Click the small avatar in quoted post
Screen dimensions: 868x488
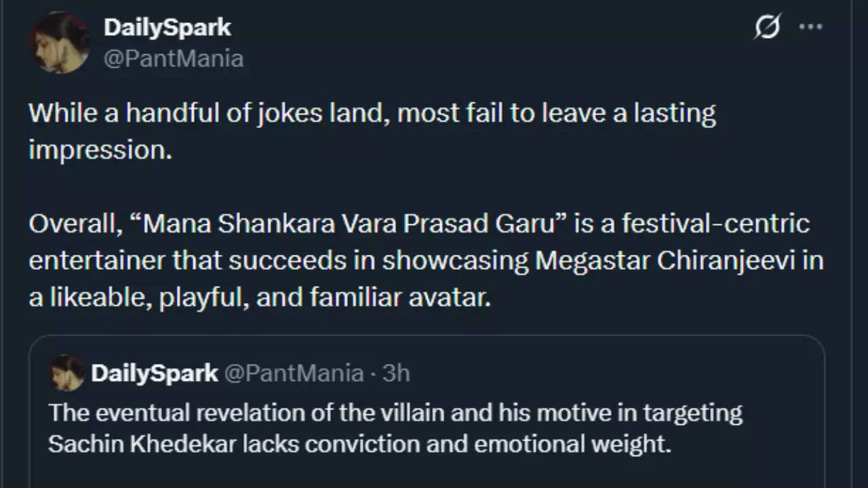(x=67, y=373)
